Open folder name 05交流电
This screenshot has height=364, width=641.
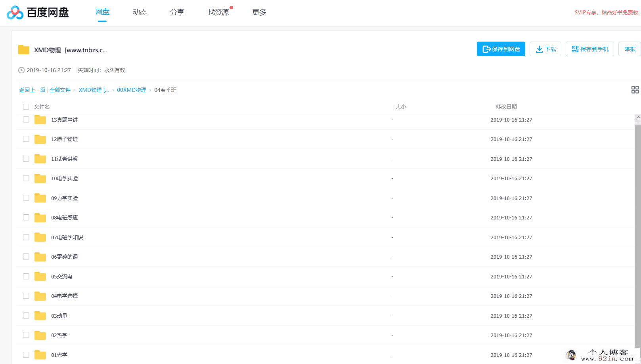(62, 276)
